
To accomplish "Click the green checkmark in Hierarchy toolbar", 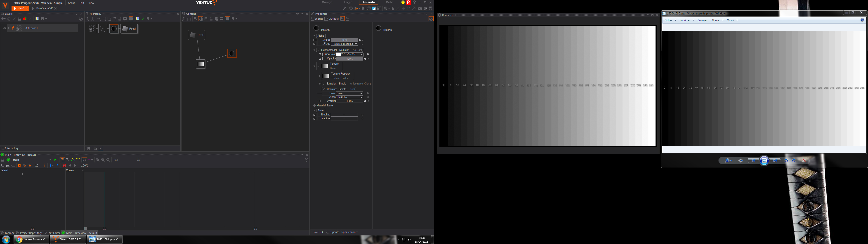I will coord(143,19).
